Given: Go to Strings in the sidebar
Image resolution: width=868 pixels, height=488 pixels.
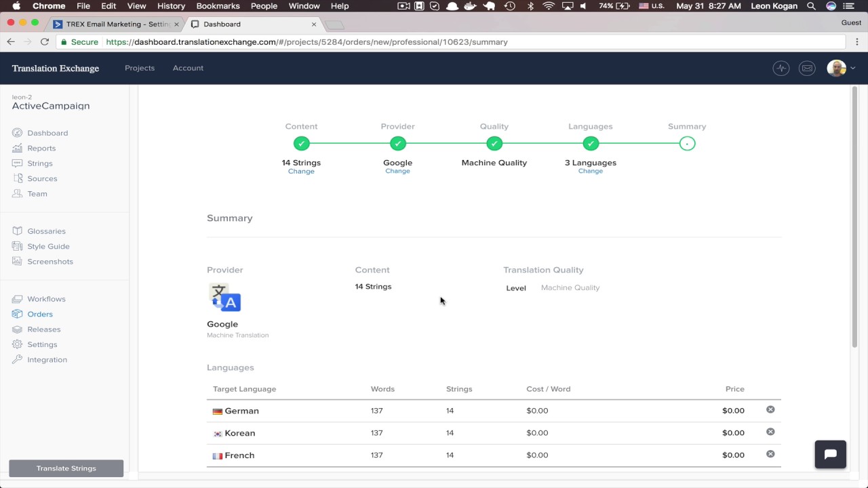Looking at the screenshot, I should 40,163.
